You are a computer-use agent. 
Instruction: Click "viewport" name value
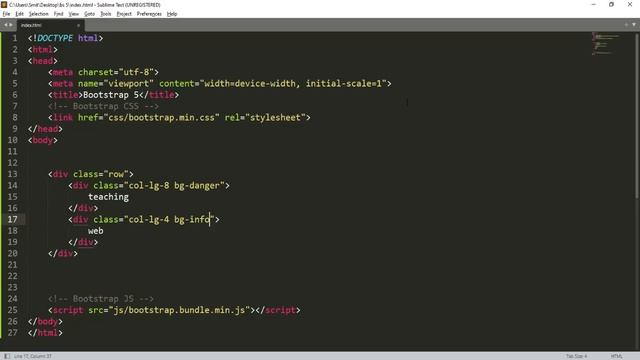tap(129, 84)
